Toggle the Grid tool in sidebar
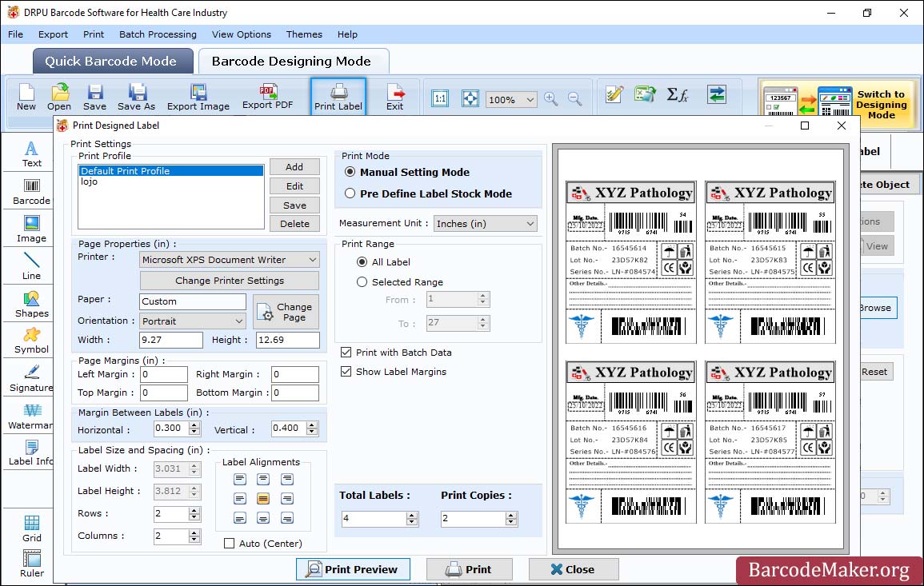The width and height of the screenshot is (924, 586). tap(32, 529)
